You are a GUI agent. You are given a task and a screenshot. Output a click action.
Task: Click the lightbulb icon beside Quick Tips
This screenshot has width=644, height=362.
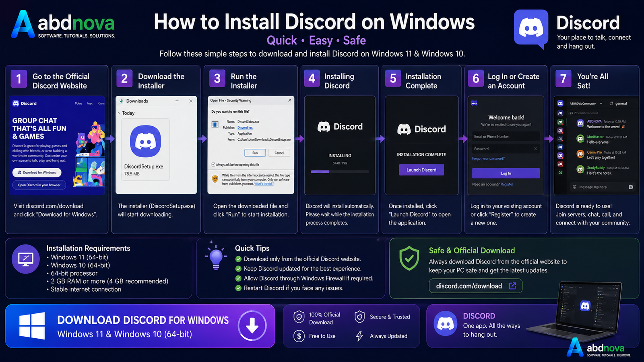pyautogui.click(x=216, y=256)
